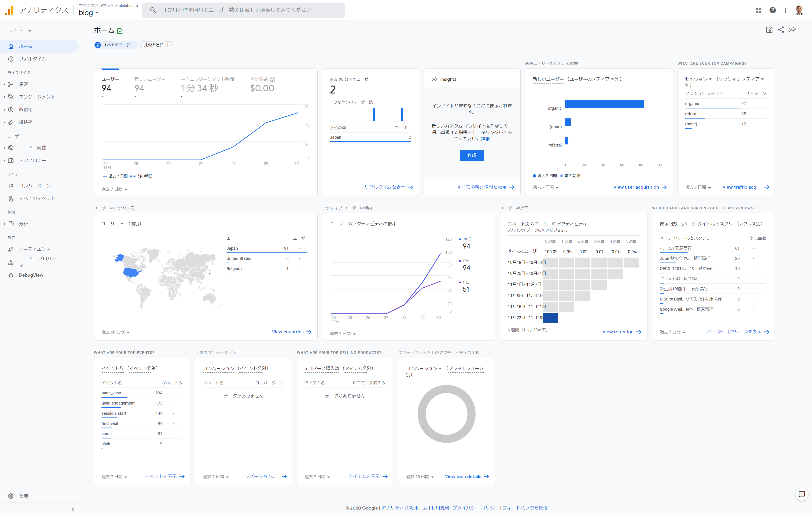
Task: Open the three-dot more options menu
Action: coord(785,10)
